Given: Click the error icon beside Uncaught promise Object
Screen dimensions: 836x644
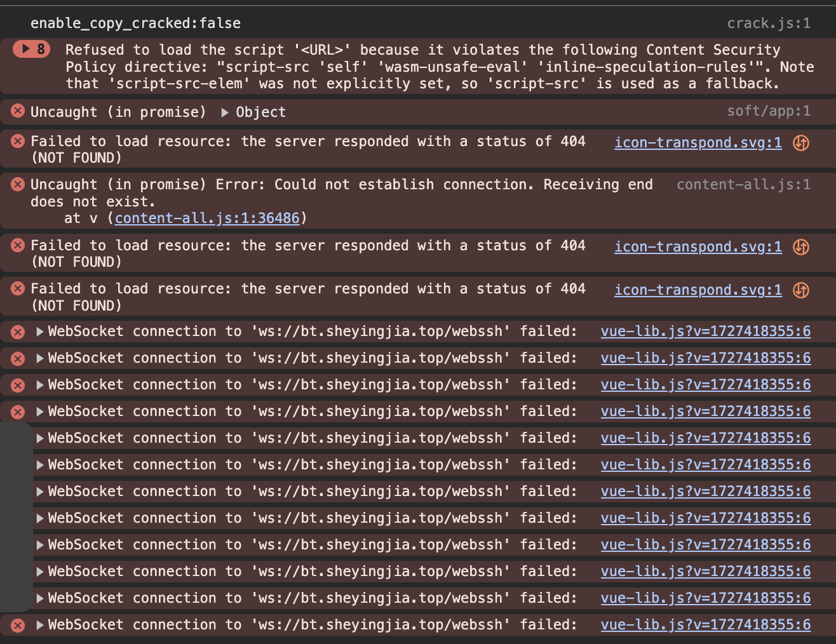Looking at the screenshot, I should pos(18,111).
